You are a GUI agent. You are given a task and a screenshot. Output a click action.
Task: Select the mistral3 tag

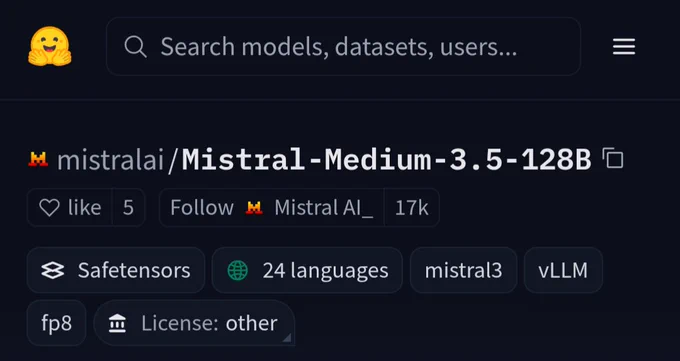coord(463,270)
